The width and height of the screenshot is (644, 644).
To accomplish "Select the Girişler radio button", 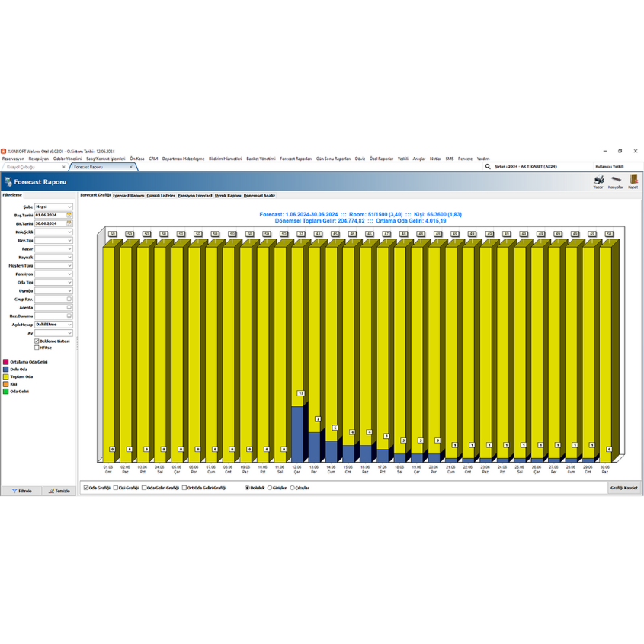I will point(270,487).
